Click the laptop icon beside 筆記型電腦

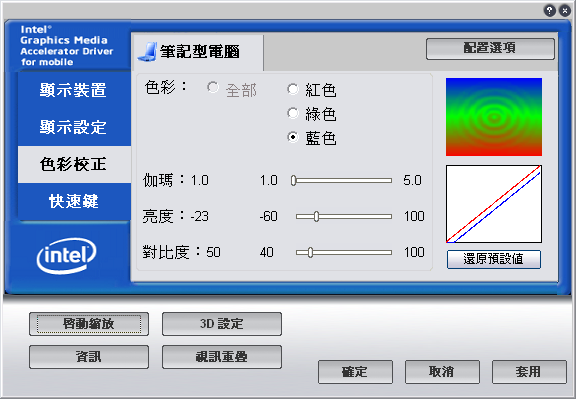(x=147, y=51)
